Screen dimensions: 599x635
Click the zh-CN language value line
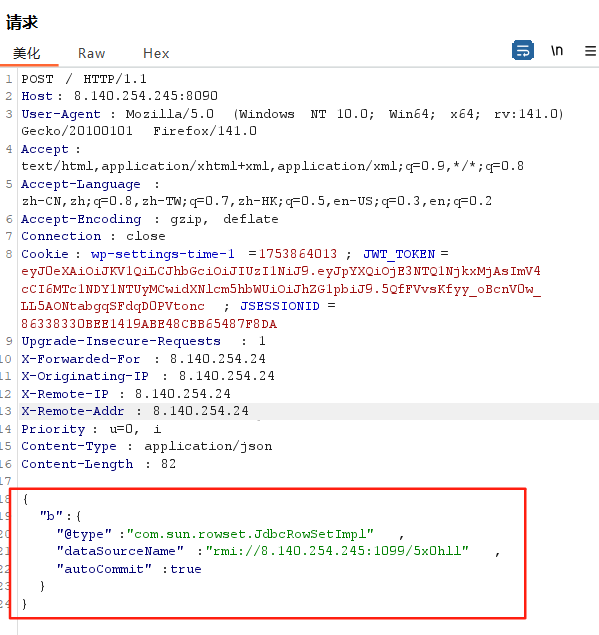[x=257, y=201]
